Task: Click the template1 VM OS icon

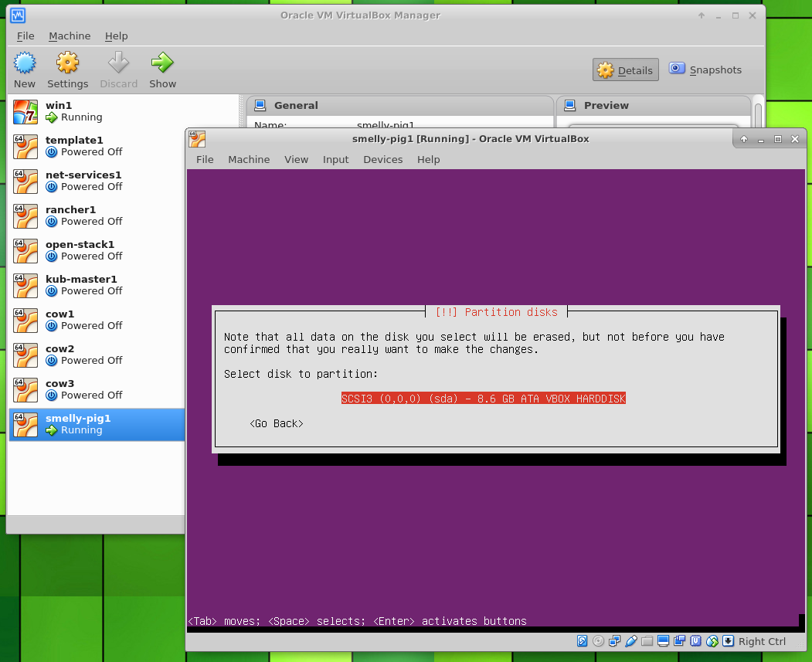Action: coord(25,147)
